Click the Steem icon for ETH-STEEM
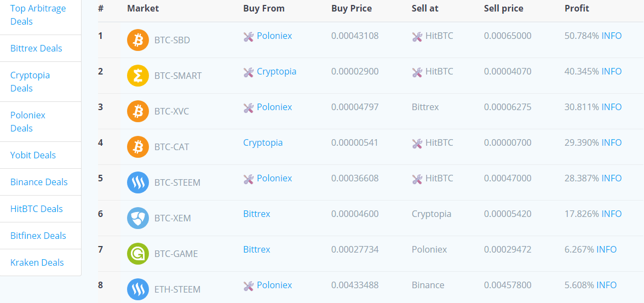Image resolution: width=644 pixels, height=303 pixels. 138,289
